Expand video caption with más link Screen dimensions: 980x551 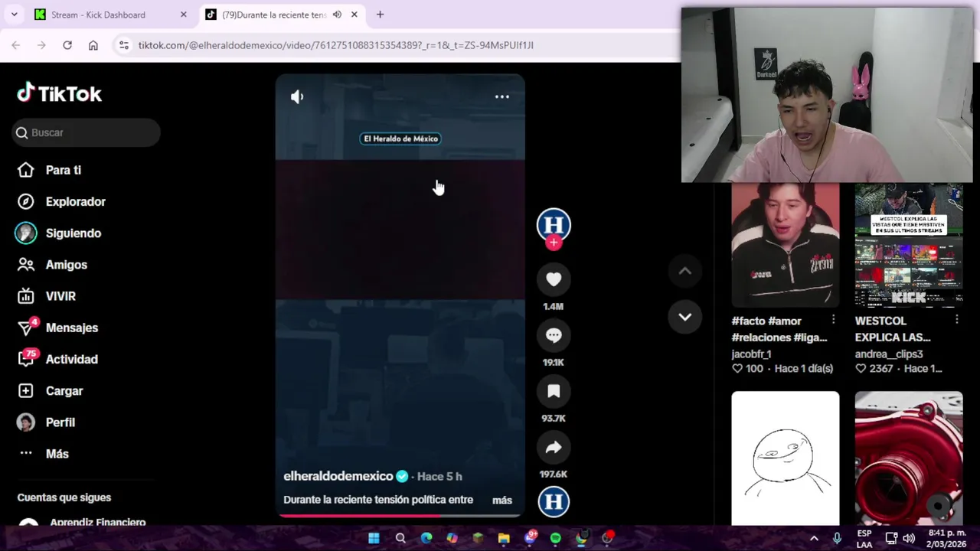(502, 500)
